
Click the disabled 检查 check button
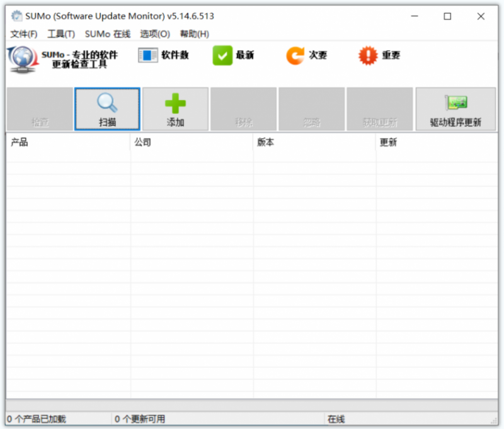40,109
